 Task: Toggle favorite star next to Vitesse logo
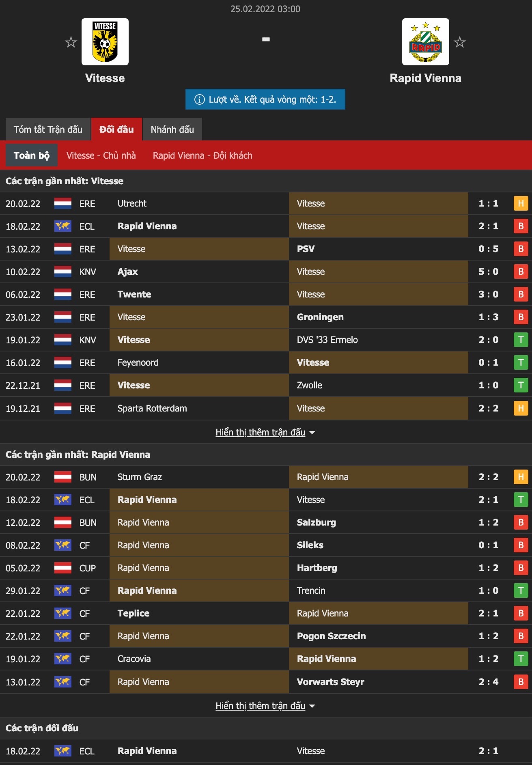[71, 42]
